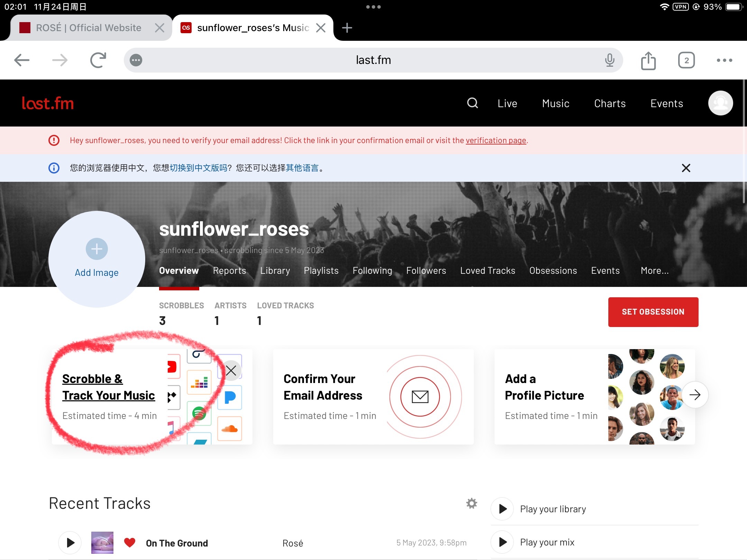The height and width of the screenshot is (560, 747).
Task: Go to the last.fm logo home
Action: (48, 103)
